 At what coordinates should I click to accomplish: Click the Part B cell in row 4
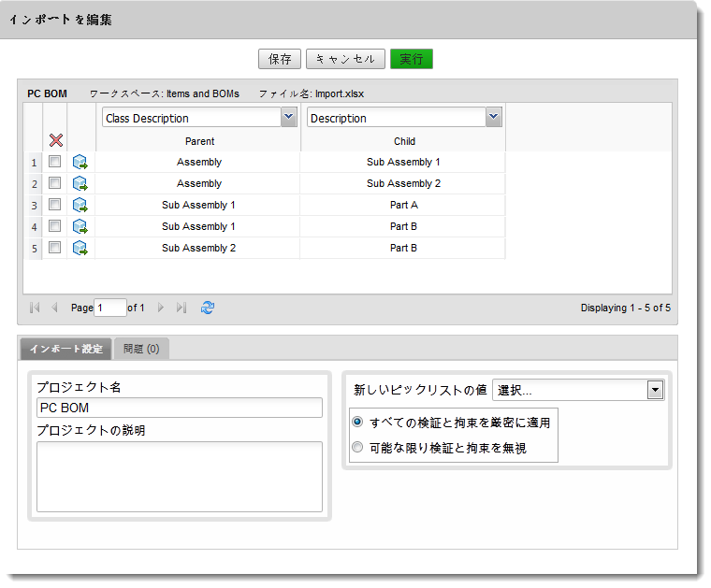pyautogui.click(x=403, y=226)
